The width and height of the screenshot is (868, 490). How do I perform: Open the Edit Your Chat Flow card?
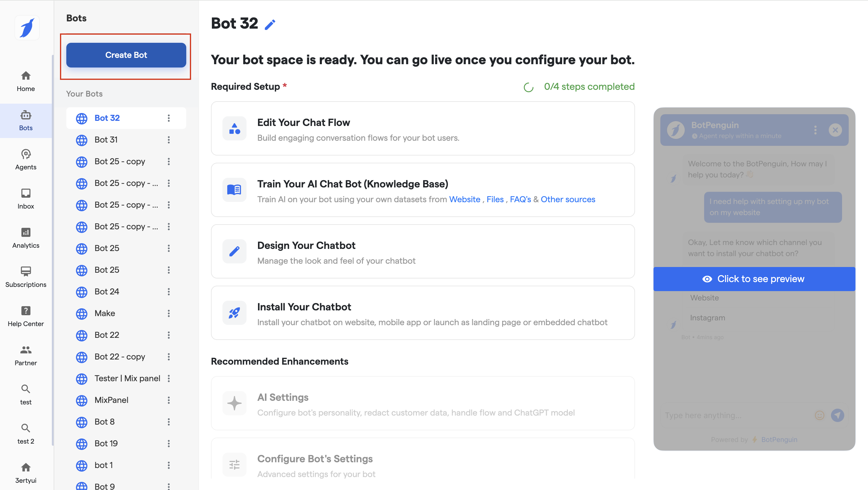pyautogui.click(x=423, y=128)
